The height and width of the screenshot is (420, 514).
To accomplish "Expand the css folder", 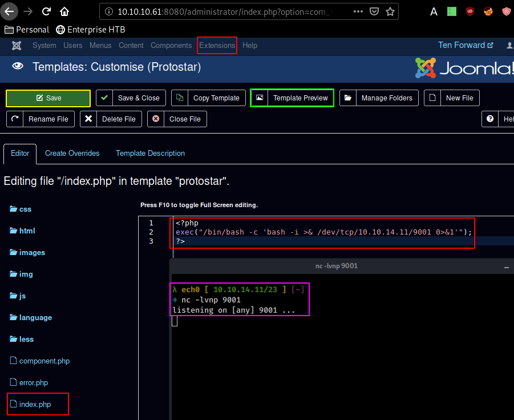I will (21, 209).
